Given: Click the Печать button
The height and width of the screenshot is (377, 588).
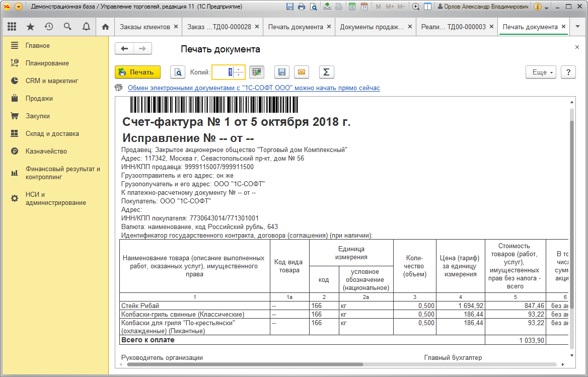Looking at the screenshot, I should pyautogui.click(x=137, y=72).
